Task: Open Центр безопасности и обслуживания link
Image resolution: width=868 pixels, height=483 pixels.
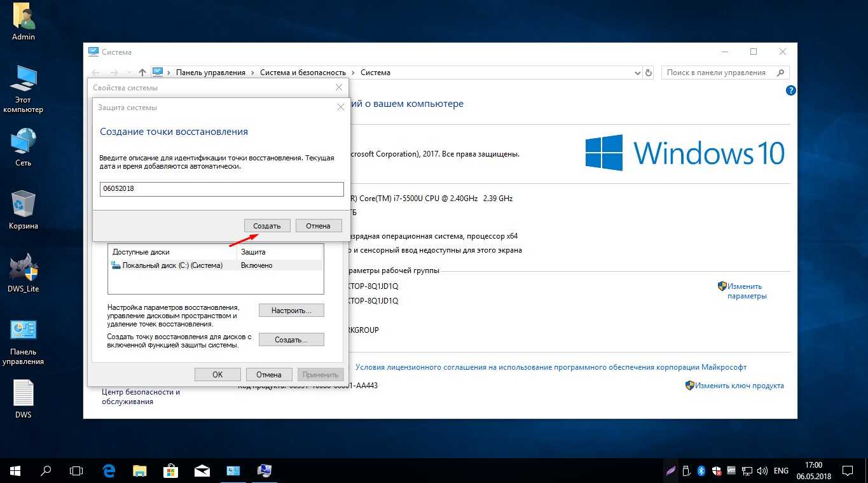Action: pyautogui.click(x=141, y=396)
